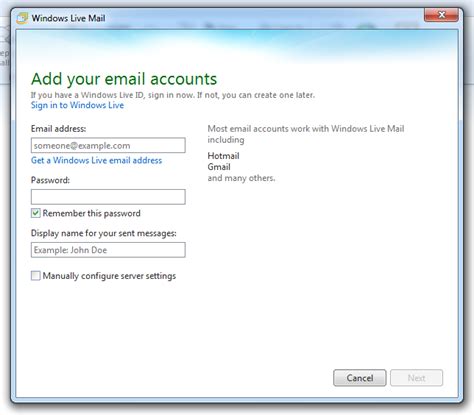474x415 pixels.
Task: Click the Windows Live Mail title bar icon
Action: [x=22, y=18]
